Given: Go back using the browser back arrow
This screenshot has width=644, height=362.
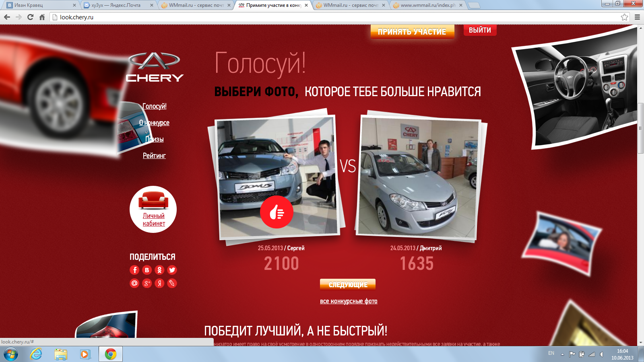Looking at the screenshot, I should pyautogui.click(x=7, y=17).
